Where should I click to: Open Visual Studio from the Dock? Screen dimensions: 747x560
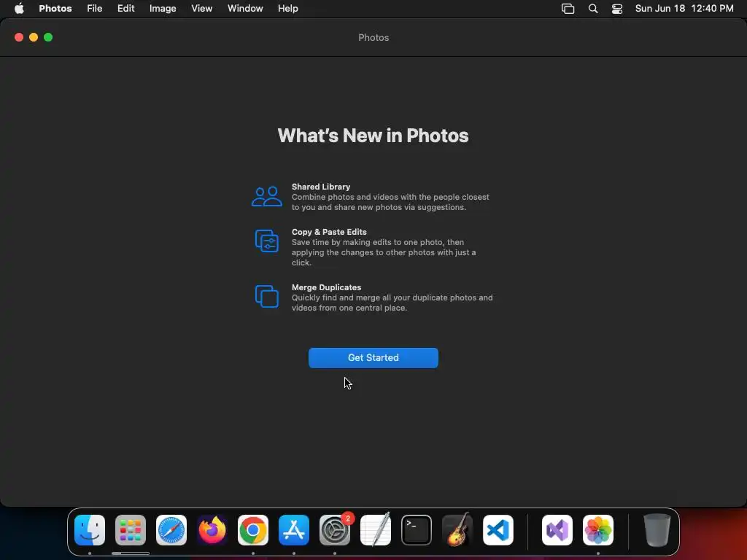(x=557, y=530)
